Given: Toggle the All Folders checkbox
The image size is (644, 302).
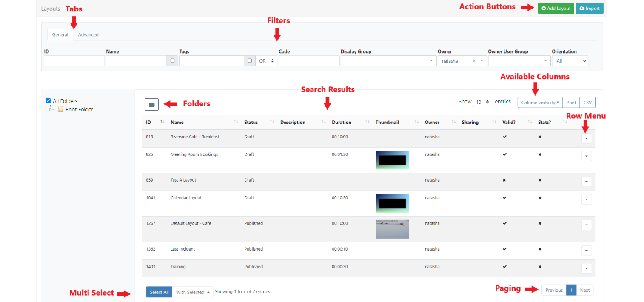Looking at the screenshot, I should pyautogui.click(x=48, y=101).
